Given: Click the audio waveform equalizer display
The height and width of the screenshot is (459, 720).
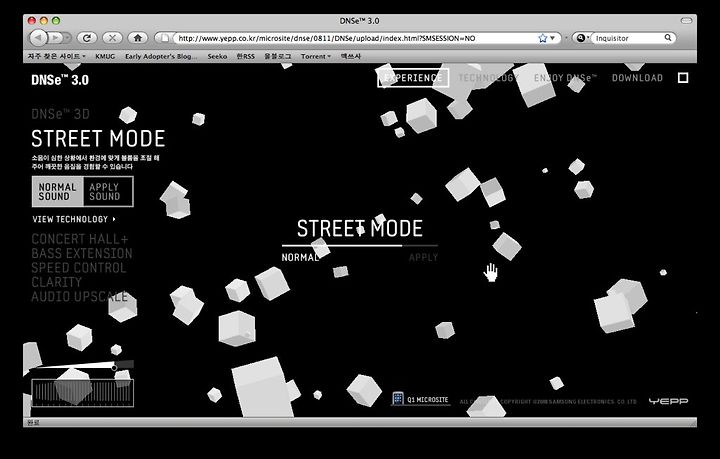Looking at the screenshot, I should point(83,393).
